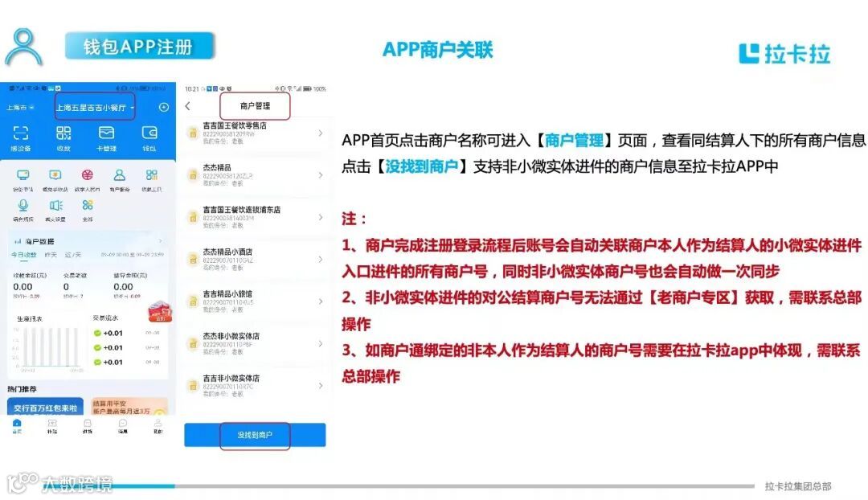The image size is (868, 500).
Task: Expand the chevron on 杰杰非小微实体店 row
Action: [321, 343]
